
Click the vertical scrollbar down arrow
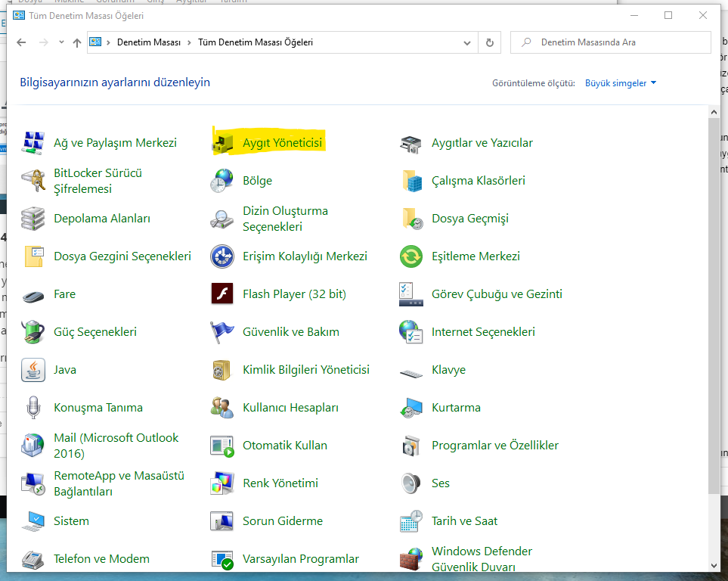coord(714,564)
